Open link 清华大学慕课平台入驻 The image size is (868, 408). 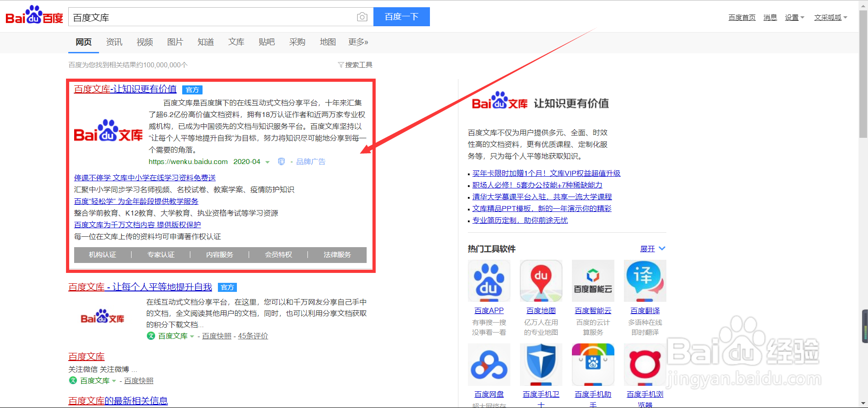(x=542, y=197)
